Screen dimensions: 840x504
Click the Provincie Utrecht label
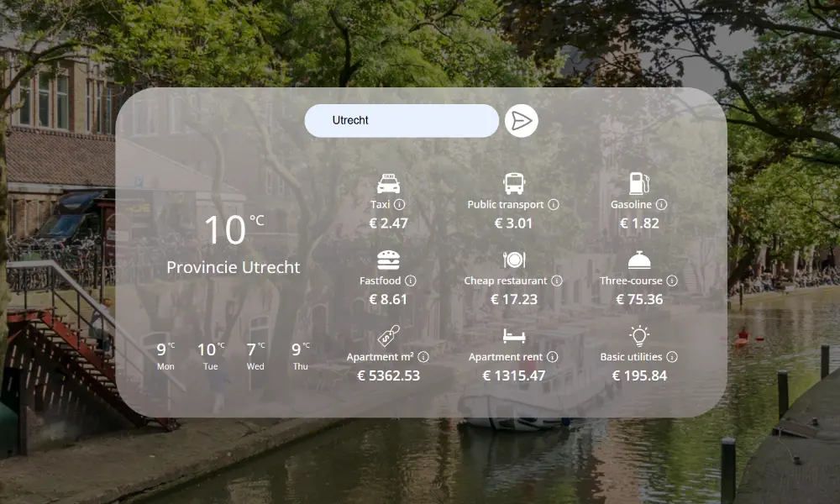tap(234, 267)
